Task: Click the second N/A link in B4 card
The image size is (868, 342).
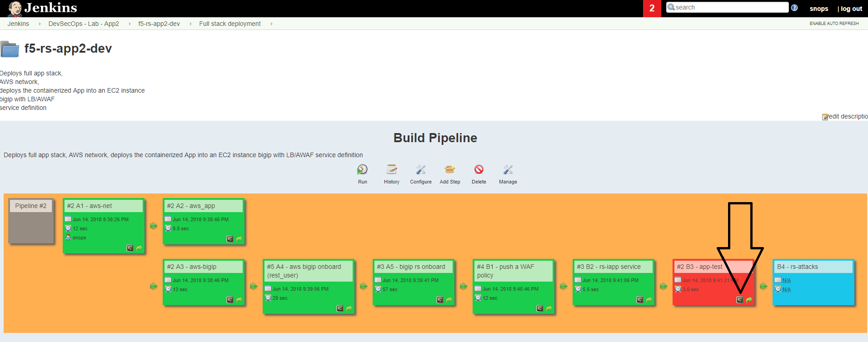Action: 786,289
